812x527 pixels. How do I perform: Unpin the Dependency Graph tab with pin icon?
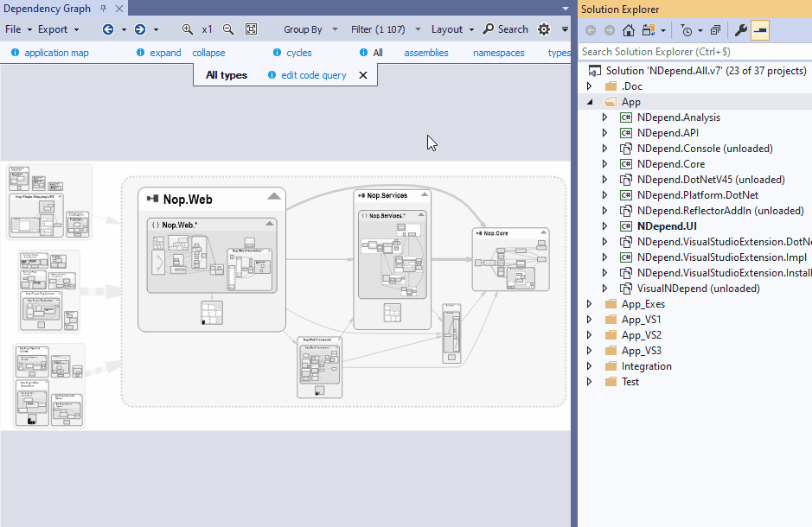[x=103, y=8]
